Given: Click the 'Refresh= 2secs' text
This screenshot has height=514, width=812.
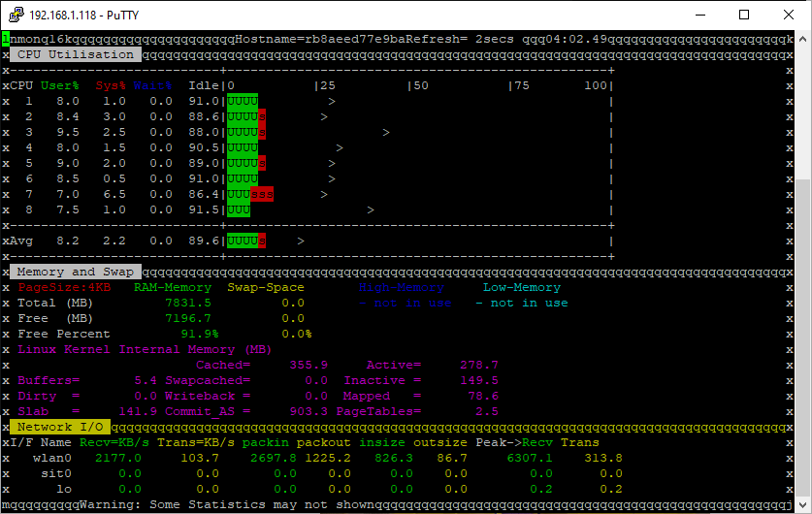Looking at the screenshot, I should point(460,39).
